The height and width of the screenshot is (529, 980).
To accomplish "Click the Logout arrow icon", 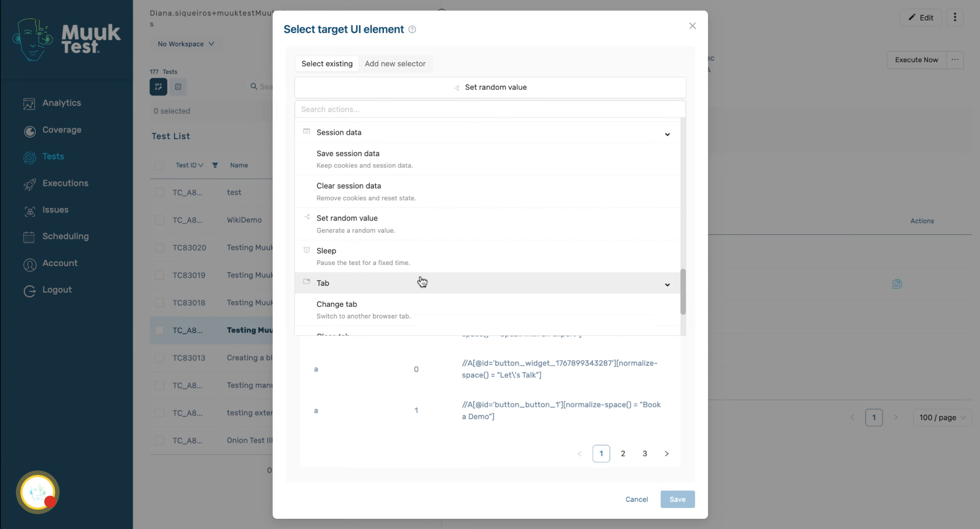I will (30, 291).
